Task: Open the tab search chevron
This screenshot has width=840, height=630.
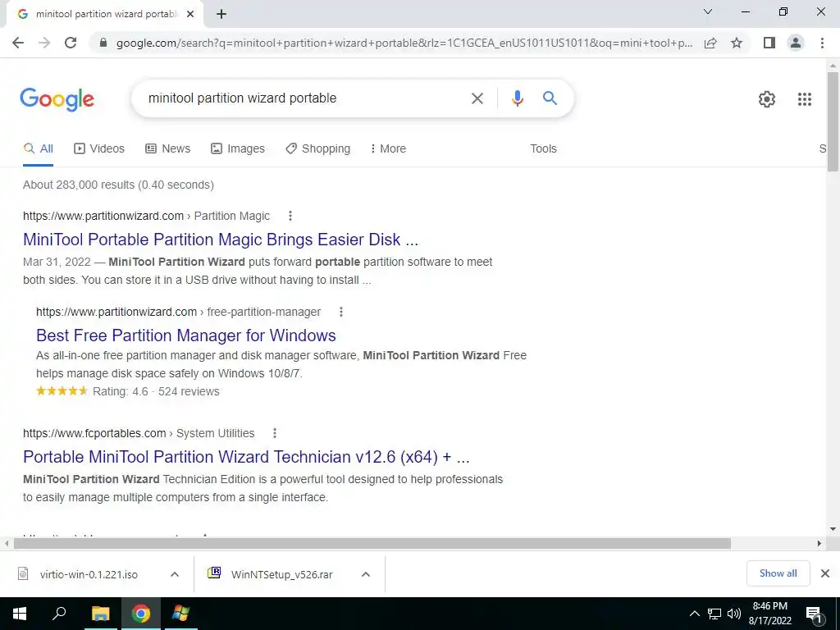Action: tap(708, 11)
